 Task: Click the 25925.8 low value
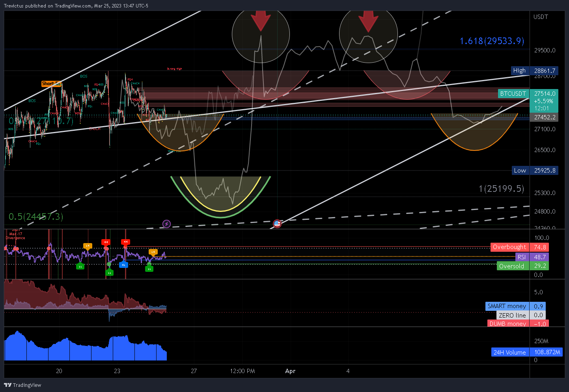coord(545,171)
